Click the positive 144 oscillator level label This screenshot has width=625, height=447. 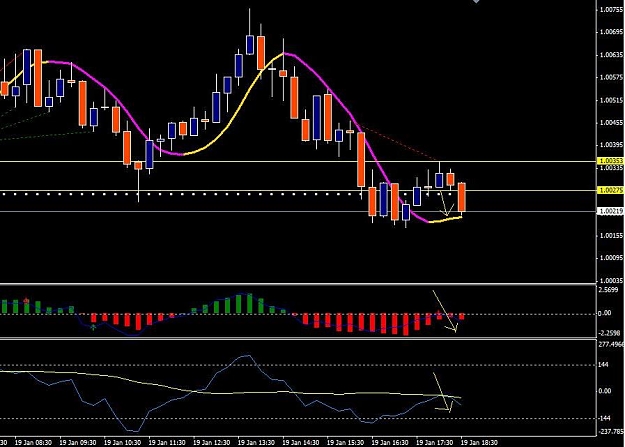603,365
